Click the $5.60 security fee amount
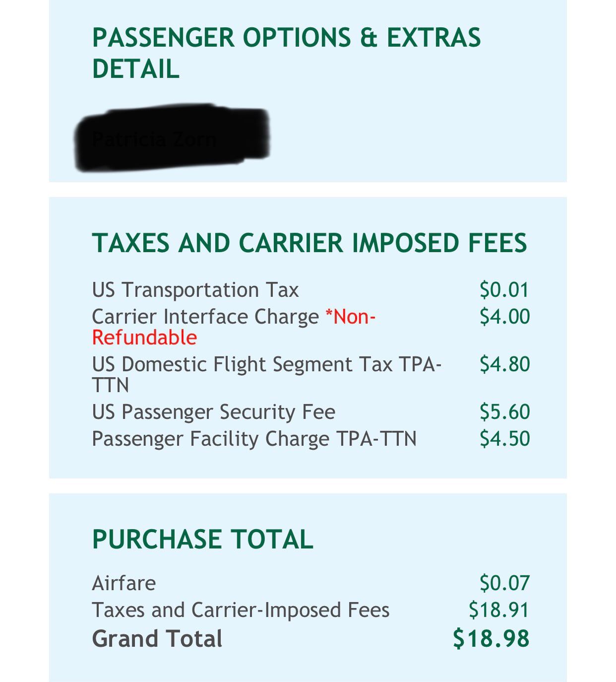Image resolution: width=616 pixels, height=682 pixels. click(x=504, y=412)
